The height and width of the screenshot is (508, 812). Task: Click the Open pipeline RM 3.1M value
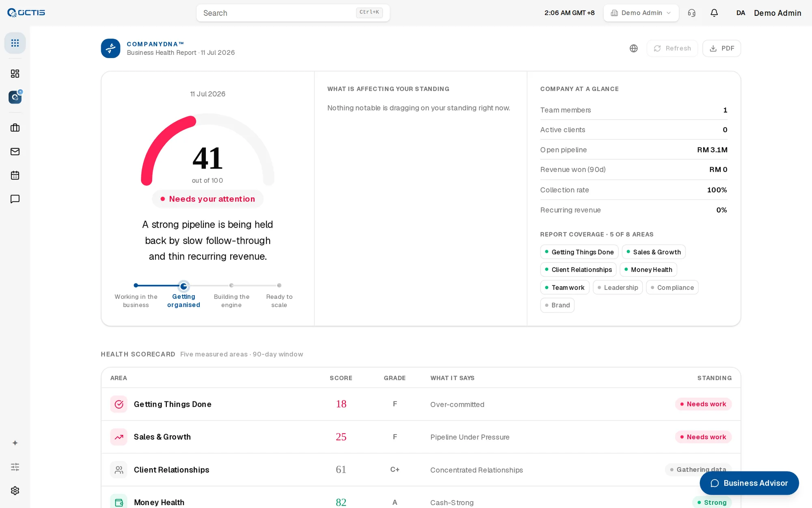click(x=712, y=150)
